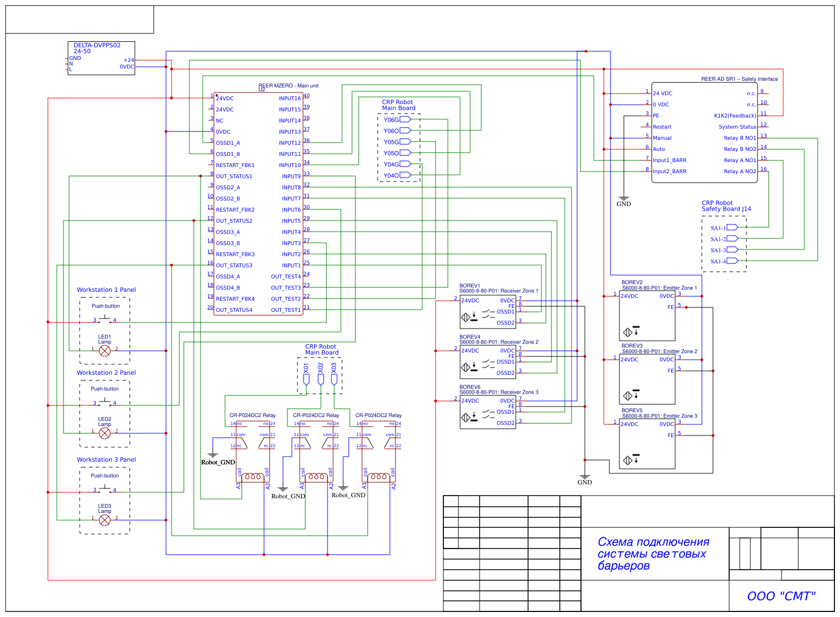The image size is (840, 617).
Task: Click the LED1 lamp symbol
Action: pos(105,351)
